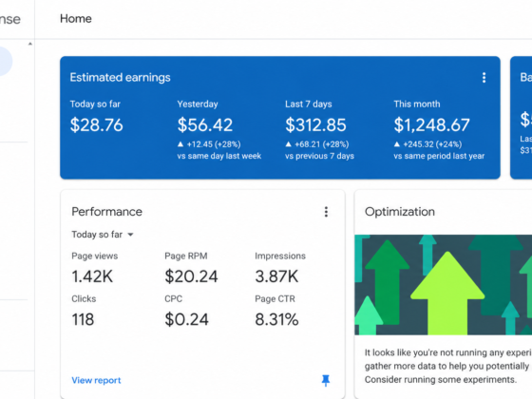The width and height of the screenshot is (532, 399).
Task: Open Estimated earnings card three-dot menu
Action: click(x=484, y=78)
